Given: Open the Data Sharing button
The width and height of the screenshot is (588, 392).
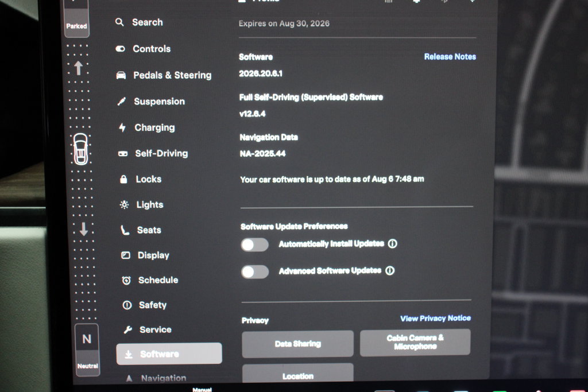Looking at the screenshot, I should click(x=298, y=344).
